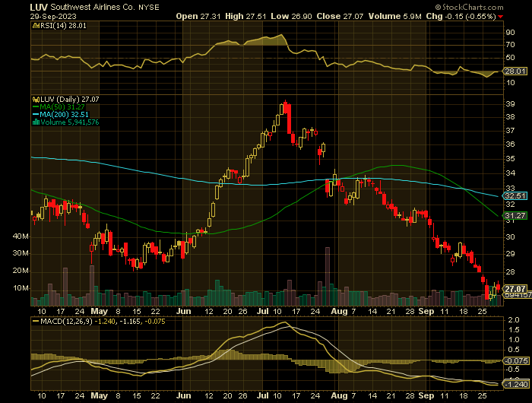532x403 pixels.
Task: Click the volume bars icon in legend
Action: 34,122
